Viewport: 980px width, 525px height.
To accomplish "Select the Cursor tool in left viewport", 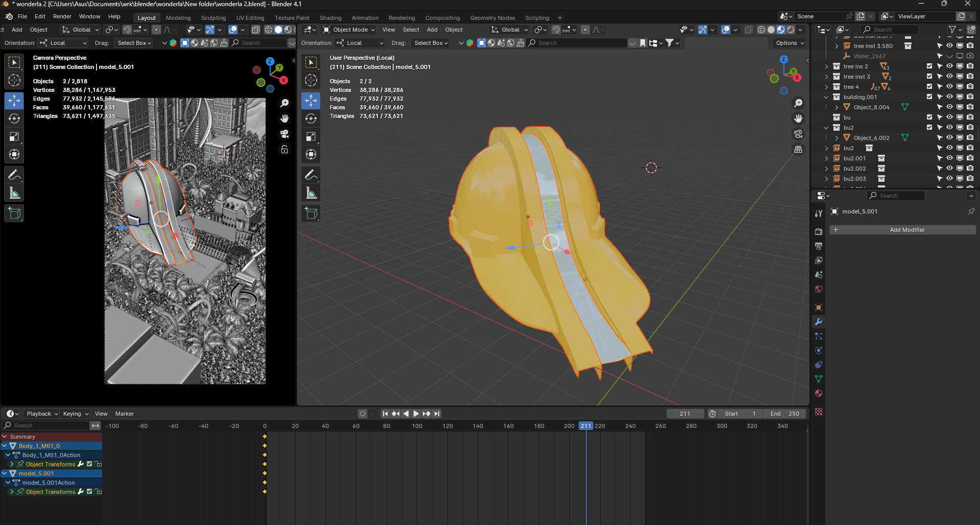I will [14, 80].
